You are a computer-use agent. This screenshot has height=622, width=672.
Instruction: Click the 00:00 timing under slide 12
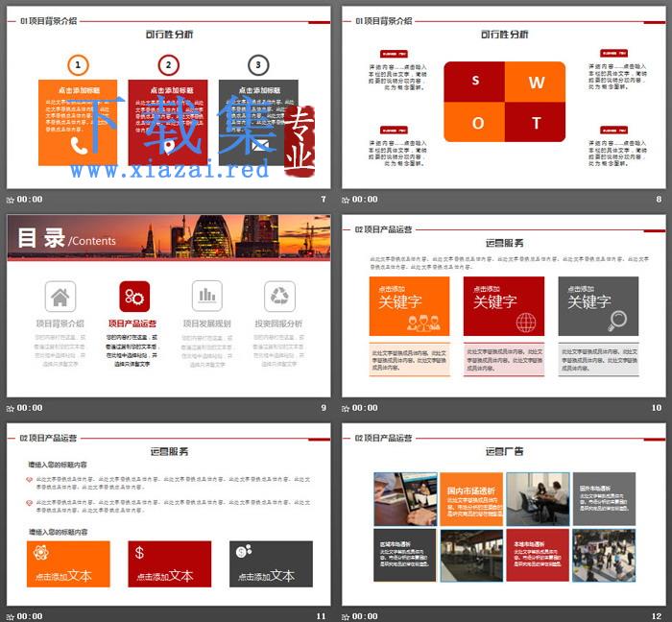pos(365,617)
